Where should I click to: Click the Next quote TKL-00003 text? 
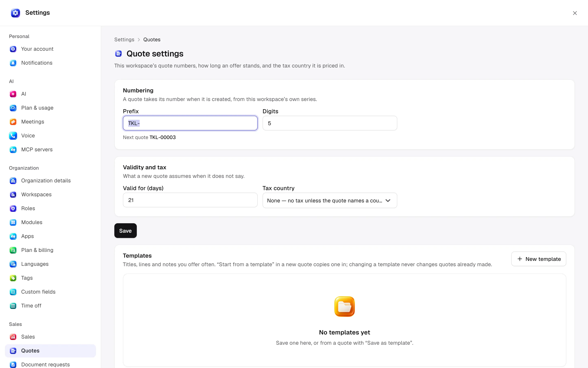149,137
